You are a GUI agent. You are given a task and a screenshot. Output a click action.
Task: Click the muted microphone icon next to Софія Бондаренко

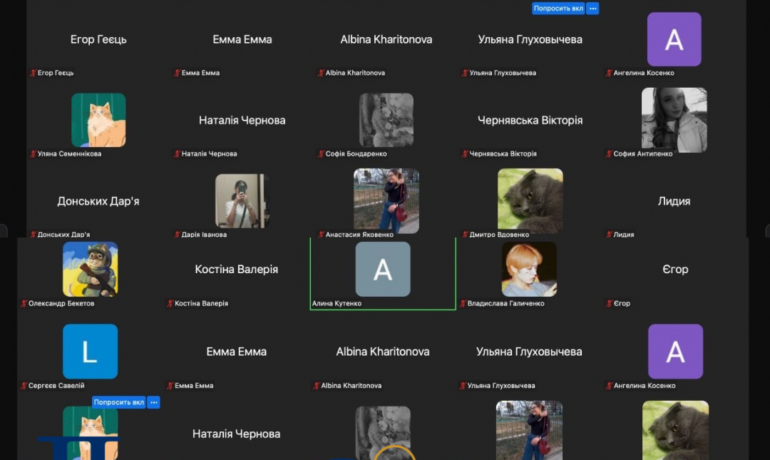click(x=320, y=154)
